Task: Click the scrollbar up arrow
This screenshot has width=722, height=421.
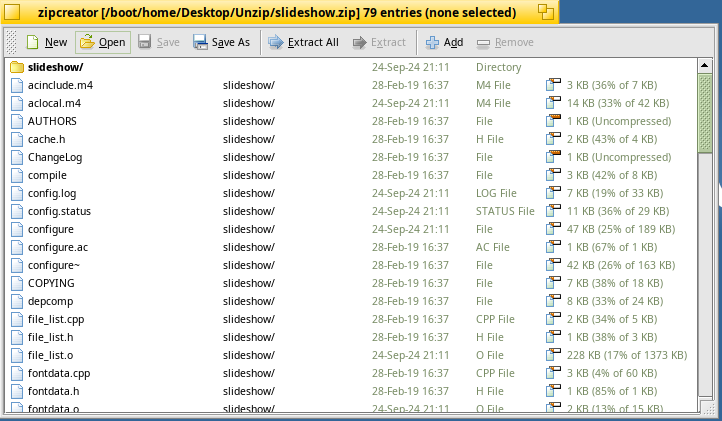Action: pyautogui.click(x=705, y=65)
